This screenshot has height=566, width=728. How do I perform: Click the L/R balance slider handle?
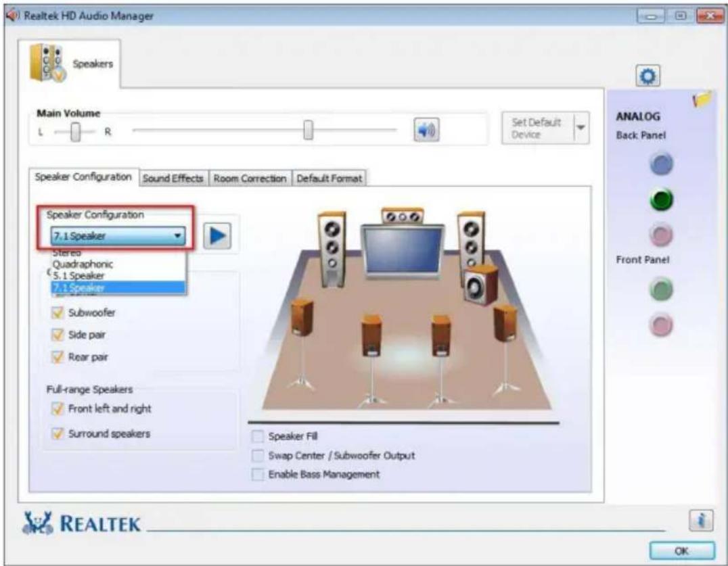[75, 133]
